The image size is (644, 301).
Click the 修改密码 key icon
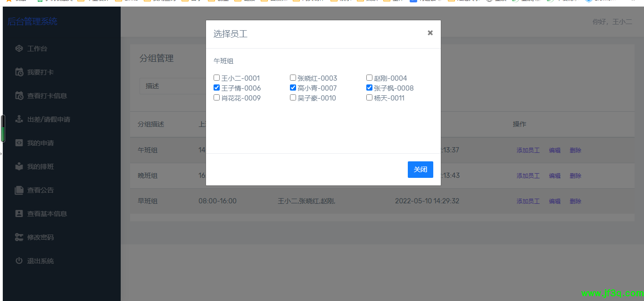point(19,237)
